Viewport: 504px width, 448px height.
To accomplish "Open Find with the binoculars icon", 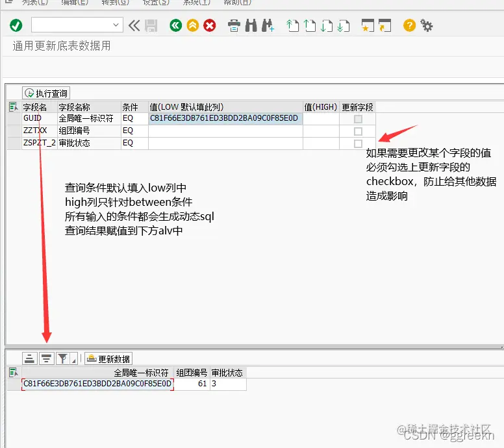I will (x=251, y=25).
